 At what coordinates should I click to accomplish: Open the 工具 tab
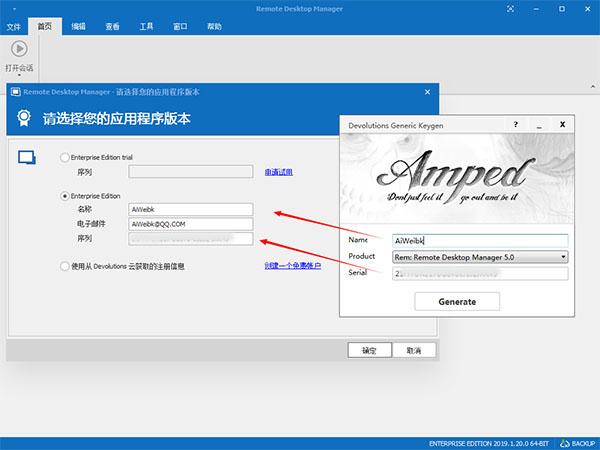[x=146, y=26]
